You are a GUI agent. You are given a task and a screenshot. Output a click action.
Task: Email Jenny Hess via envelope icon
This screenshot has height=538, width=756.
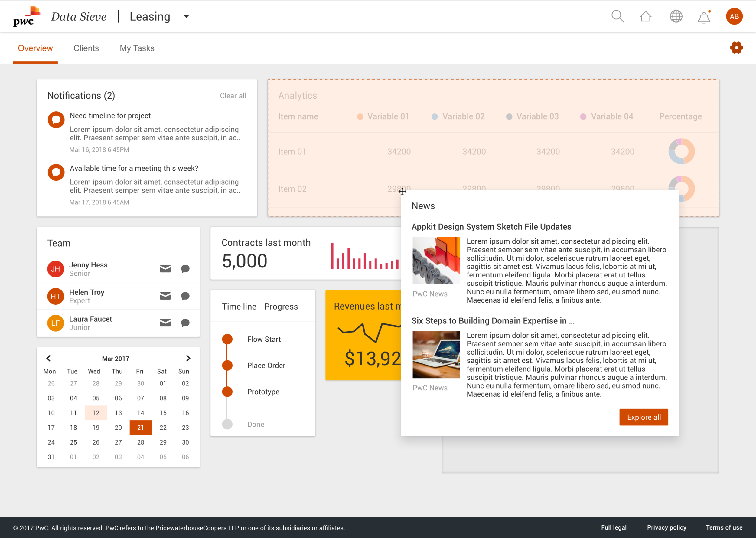point(165,269)
